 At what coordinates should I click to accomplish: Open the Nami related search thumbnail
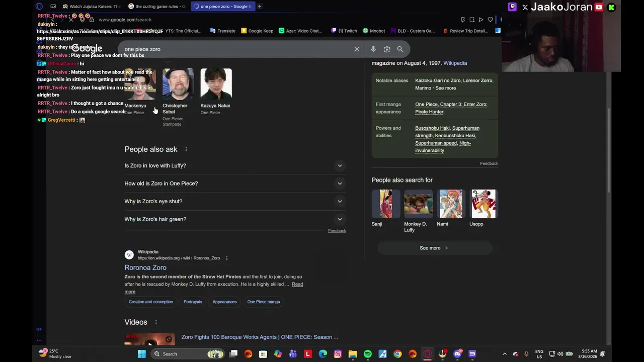tap(451, 204)
